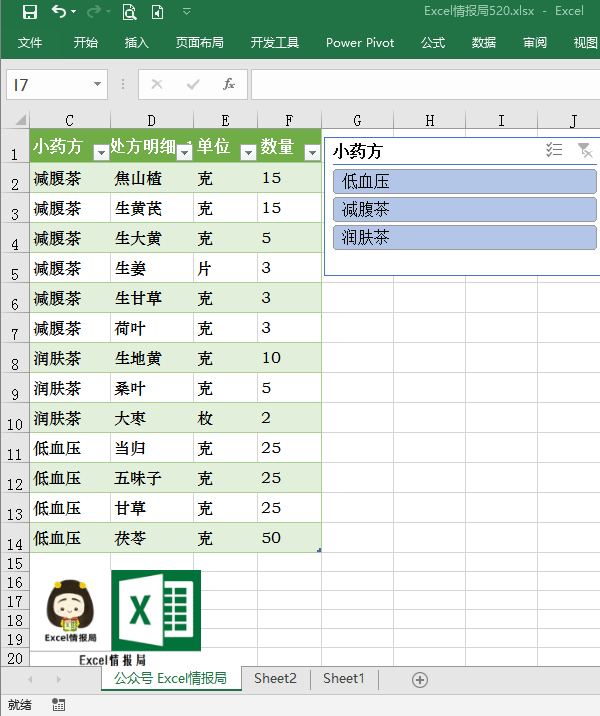Viewport: 600px width, 716px height.
Task: Expand the Name Box dropdown arrow
Action: 97,84
